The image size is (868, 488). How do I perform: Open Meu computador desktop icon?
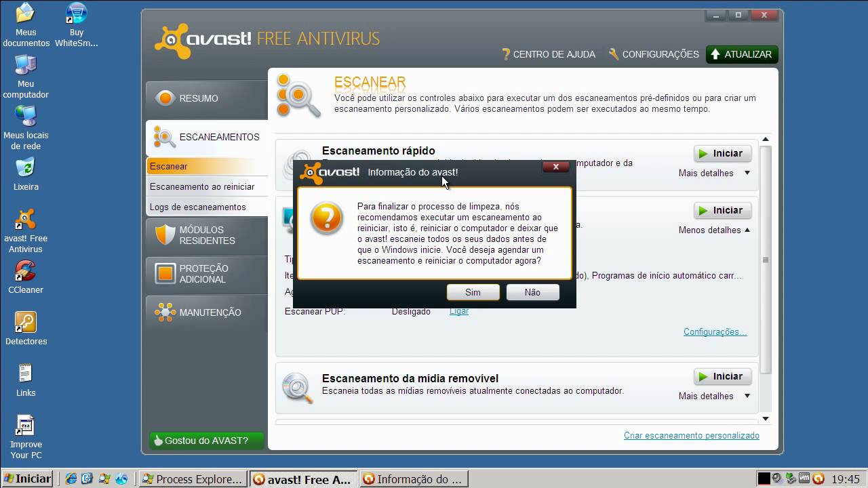pos(26,77)
